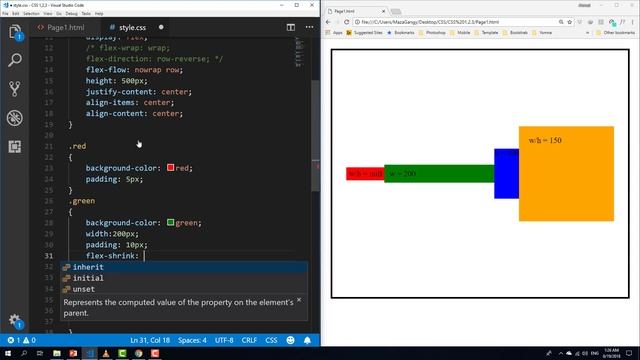The width and height of the screenshot is (640, 360).
Task: Click the feedback smiley in status bar
Action: (x=290, y=340)
